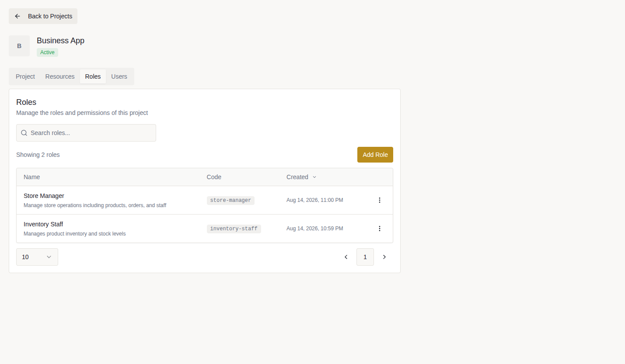Go back using Back to Projects button
Viewport: 625px width, 364px height.
tap(43, 16)
